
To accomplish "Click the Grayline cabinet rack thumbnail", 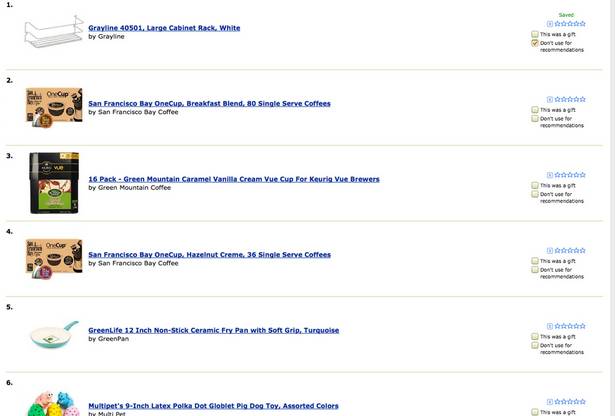I will [54, 34].
